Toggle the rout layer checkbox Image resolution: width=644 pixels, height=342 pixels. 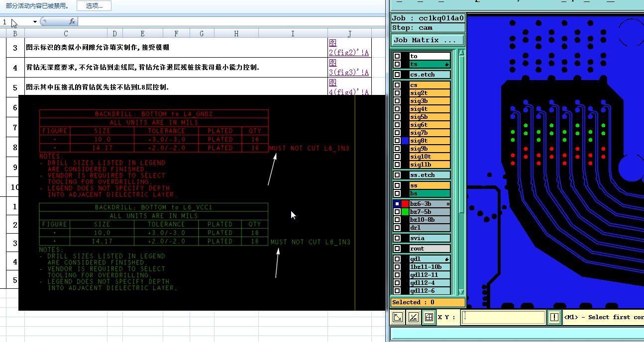[397, 249]
